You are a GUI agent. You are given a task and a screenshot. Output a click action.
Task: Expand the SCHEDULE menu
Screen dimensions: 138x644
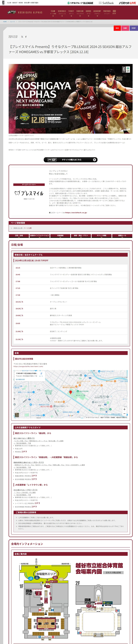coord(62,13)
